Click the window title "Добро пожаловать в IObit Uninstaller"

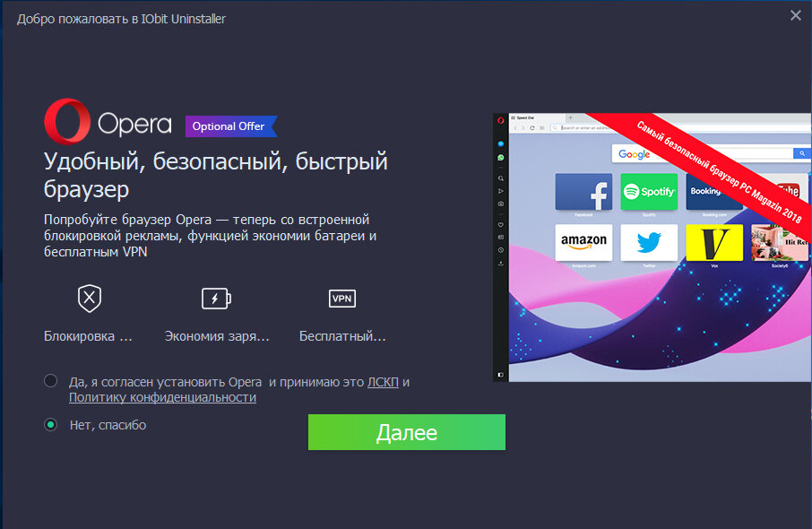coord(121,19)
